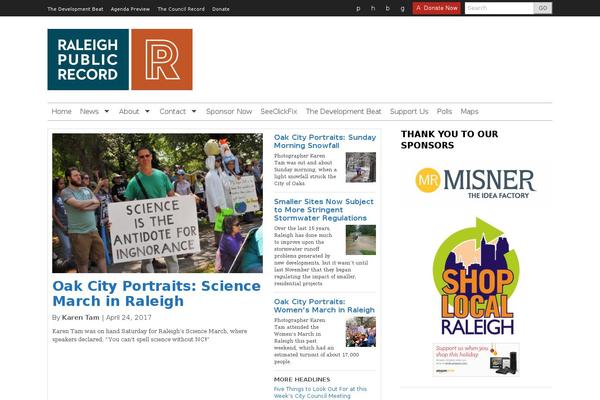Select Support Us in navigation
The height and width of the screenshot is (400, 600).
pos(409,111)
